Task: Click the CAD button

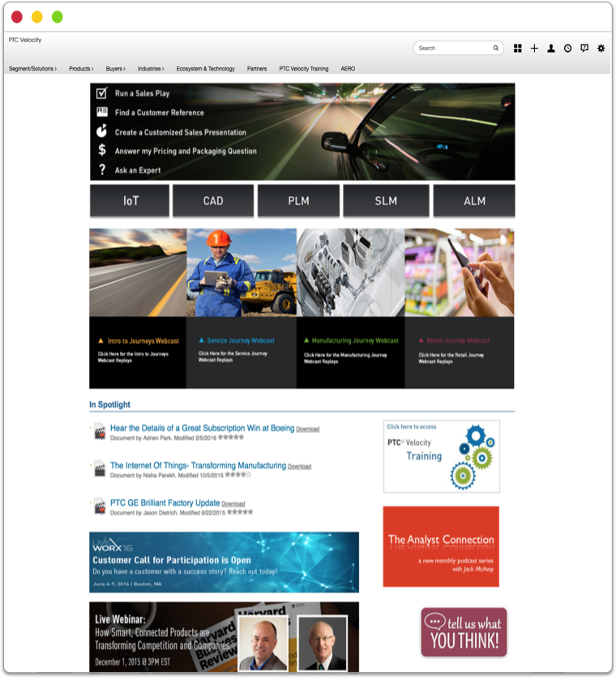Action: point(213,201)
